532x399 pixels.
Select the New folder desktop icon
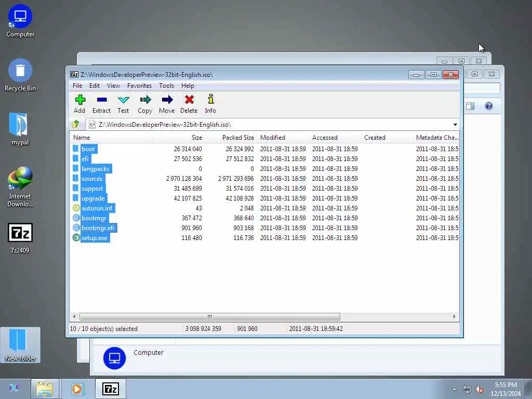tap(20, 345)
